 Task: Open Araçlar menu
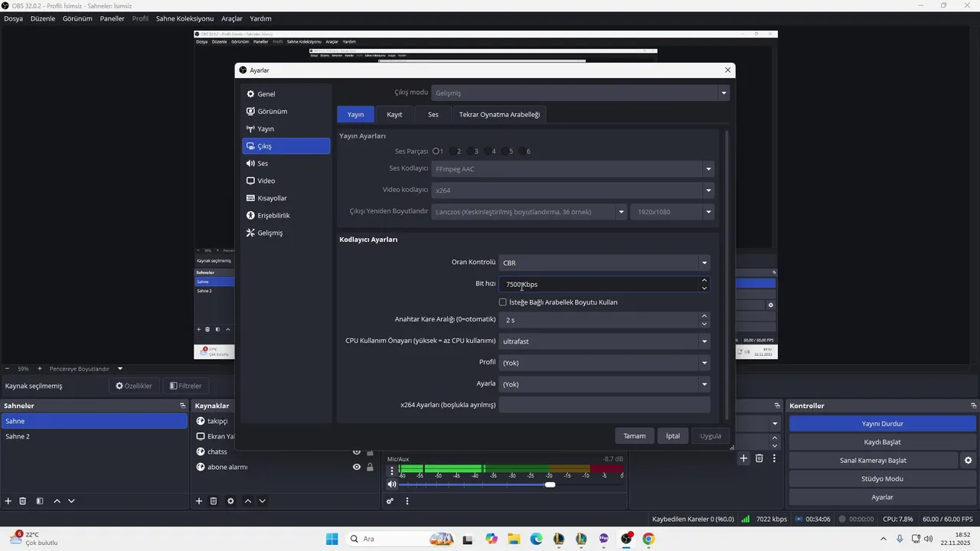click(x=232, y=18)
